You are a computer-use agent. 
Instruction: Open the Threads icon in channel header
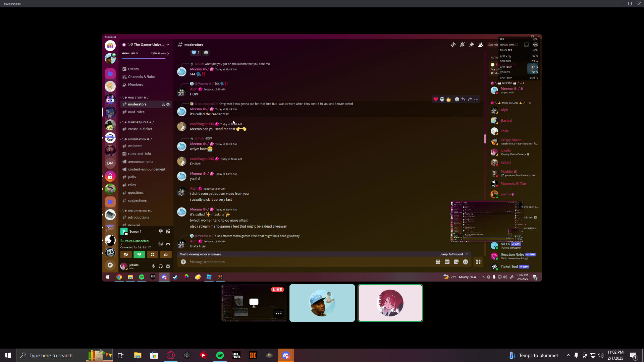click(453, 45)
